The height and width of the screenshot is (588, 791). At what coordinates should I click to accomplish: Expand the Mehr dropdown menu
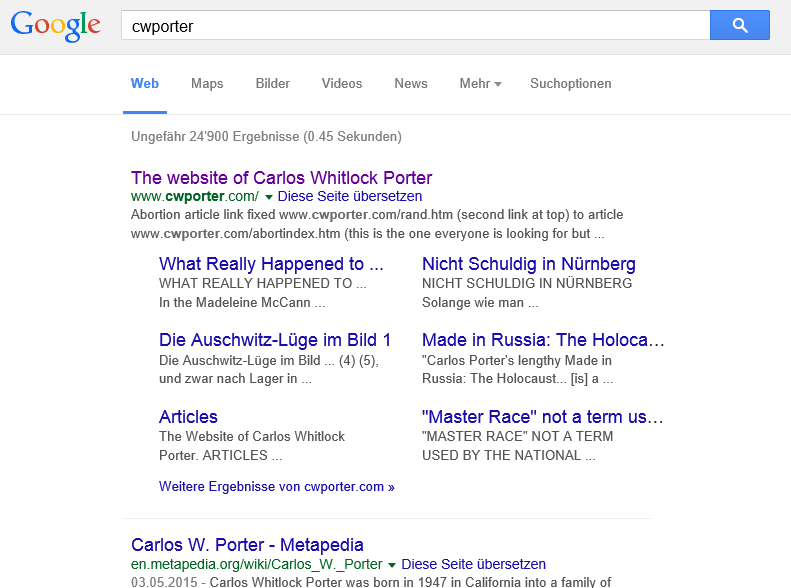coord(480,84)
